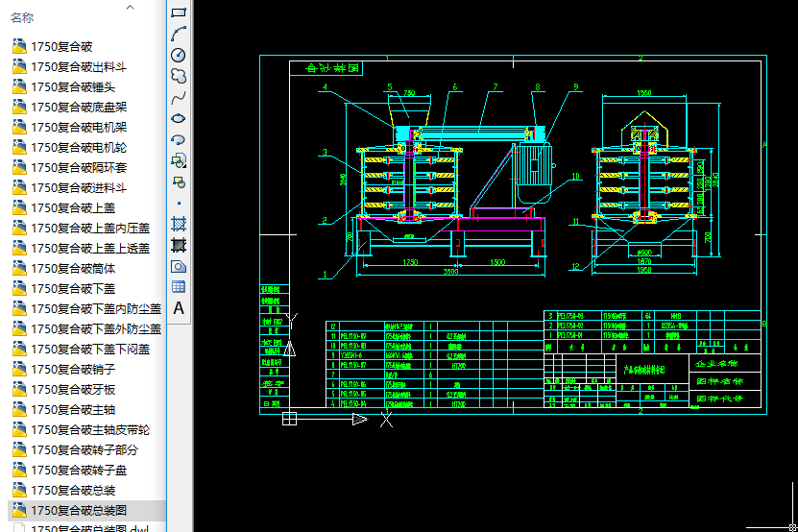Select the 1750复合破出料斗 file

(x=79, y=67)
